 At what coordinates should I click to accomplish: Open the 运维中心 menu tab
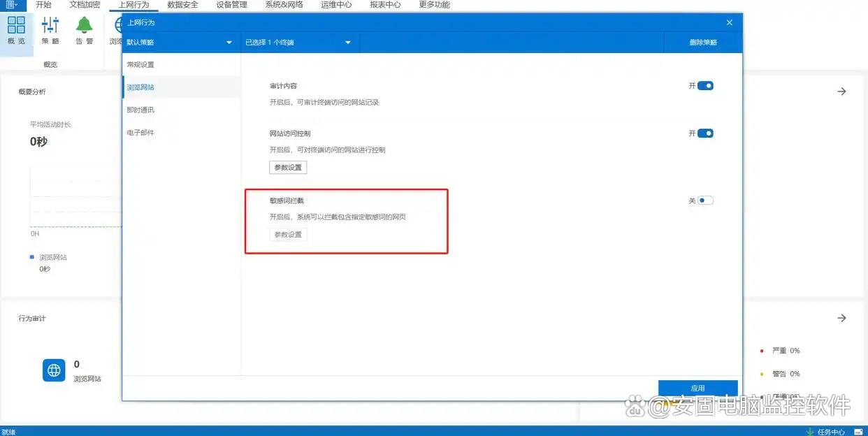tap(337, 4)
